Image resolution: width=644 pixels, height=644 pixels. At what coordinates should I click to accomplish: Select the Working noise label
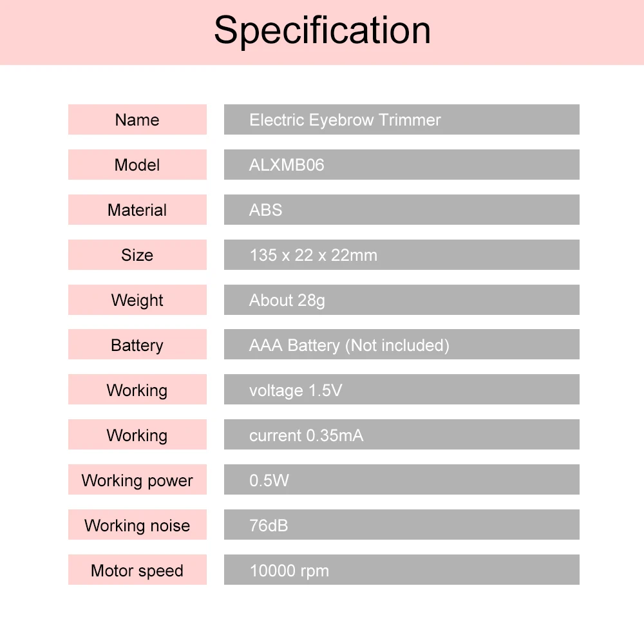point(137,526)
